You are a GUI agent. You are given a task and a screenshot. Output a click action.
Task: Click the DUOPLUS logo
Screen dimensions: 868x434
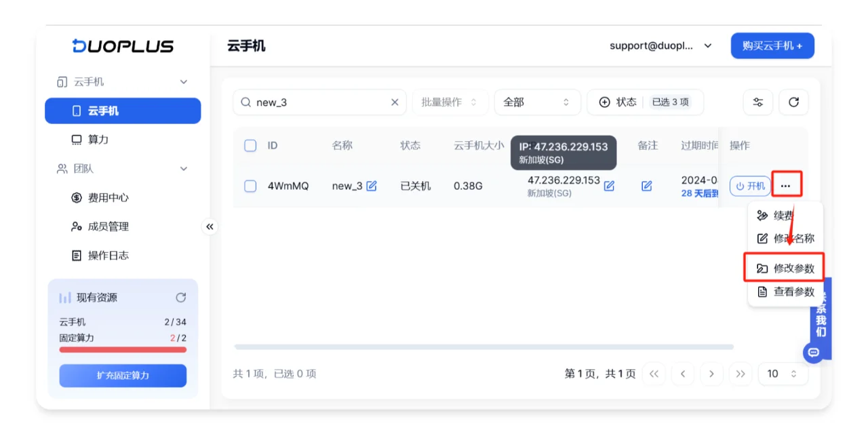point(123,45)
